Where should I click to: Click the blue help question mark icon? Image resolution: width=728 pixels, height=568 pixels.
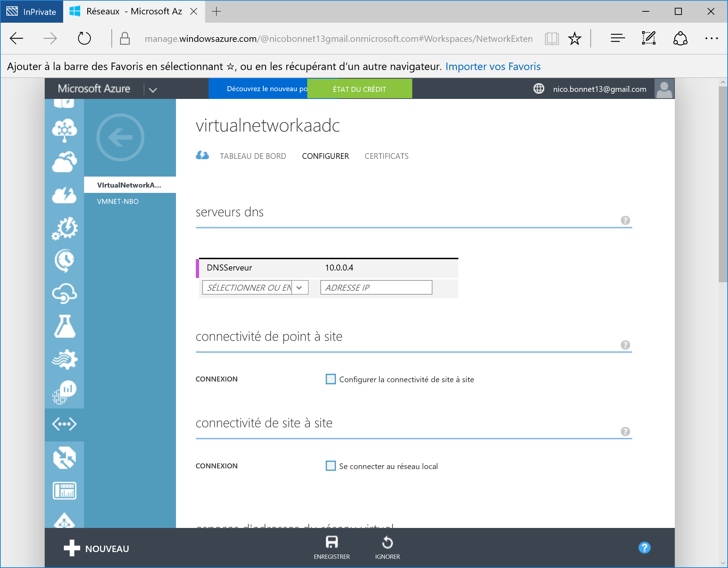644,548
